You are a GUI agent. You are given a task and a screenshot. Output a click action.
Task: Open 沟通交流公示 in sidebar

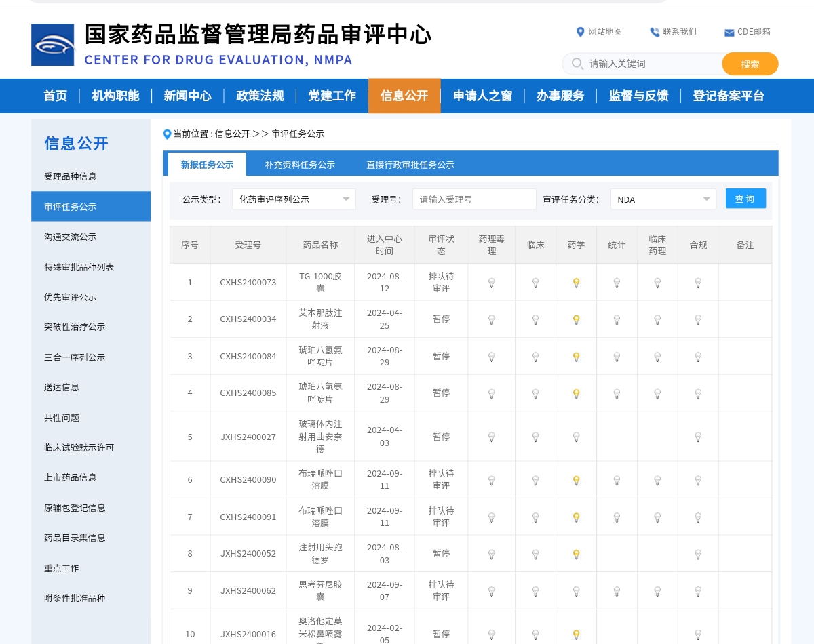coord(91,237)
